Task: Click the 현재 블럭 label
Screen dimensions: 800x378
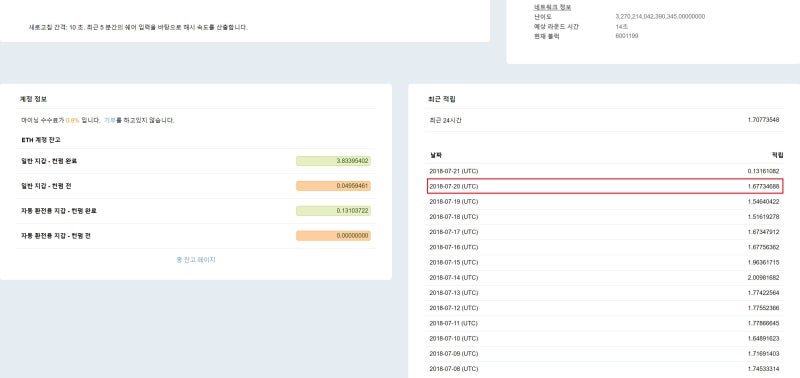Action: point(546,36)
